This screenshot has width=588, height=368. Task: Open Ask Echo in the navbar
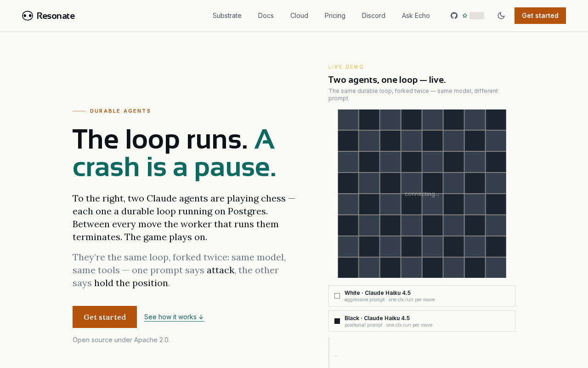pyautogui.click(x=416, y=16)
